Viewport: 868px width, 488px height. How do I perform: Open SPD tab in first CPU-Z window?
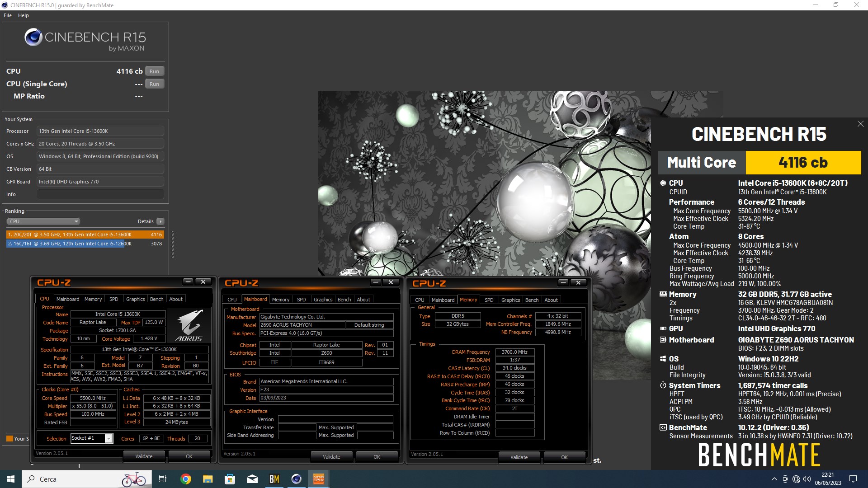114,299
